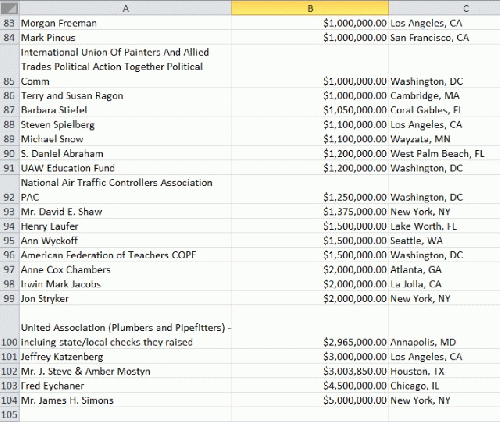Click Wayzata, MN location cell

[x=444, y=139]
